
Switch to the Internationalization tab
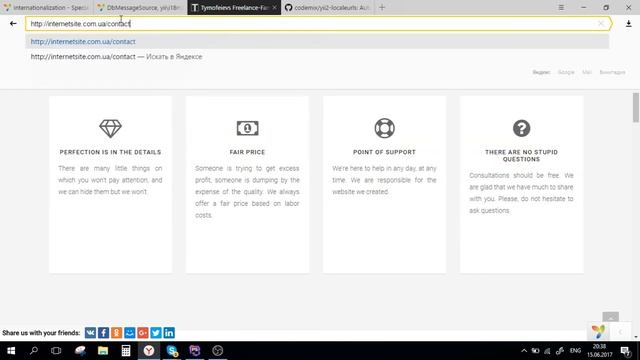[47, 7]
